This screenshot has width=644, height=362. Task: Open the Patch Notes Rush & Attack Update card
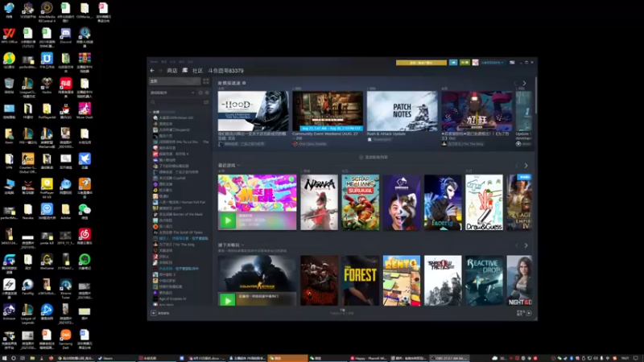pyautogui.click(x=402, y=111)
